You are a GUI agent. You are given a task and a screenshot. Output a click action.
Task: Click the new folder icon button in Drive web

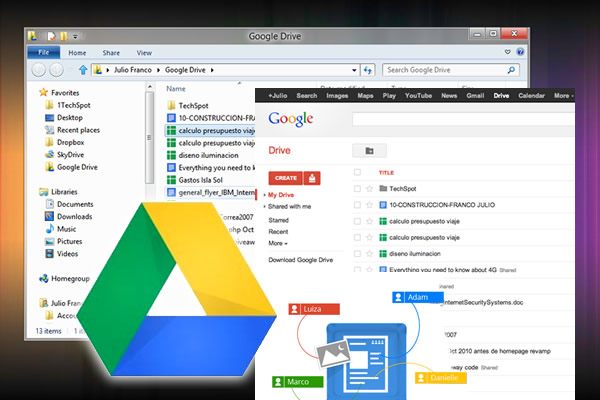point(369,151)
